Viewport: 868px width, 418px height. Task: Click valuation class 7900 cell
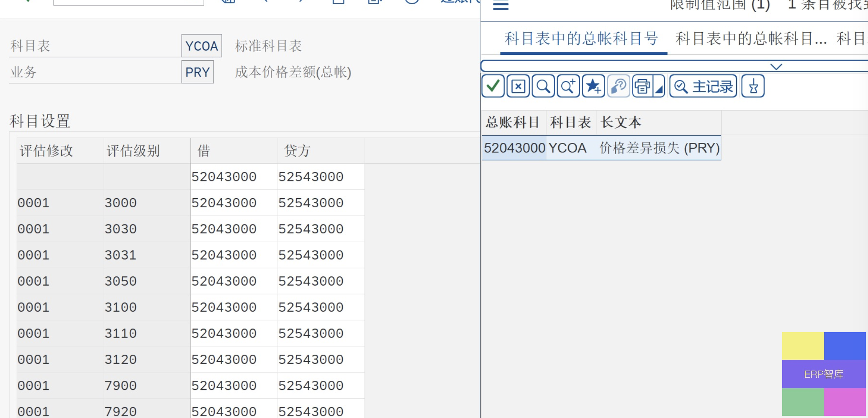pos(147,386)
